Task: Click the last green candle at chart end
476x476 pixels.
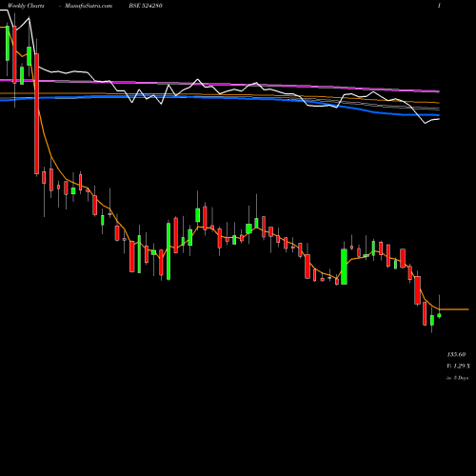Action: coord(439,315)
